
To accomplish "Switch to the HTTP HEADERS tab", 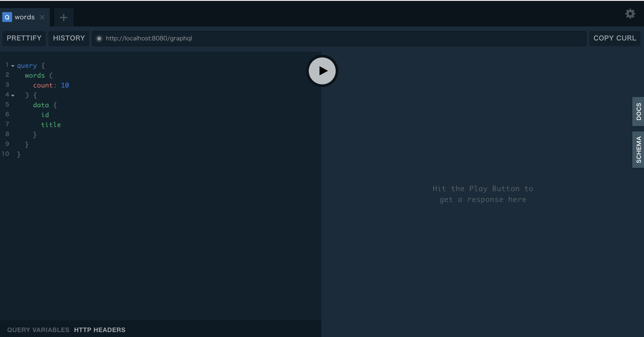I will click(99, 330).
